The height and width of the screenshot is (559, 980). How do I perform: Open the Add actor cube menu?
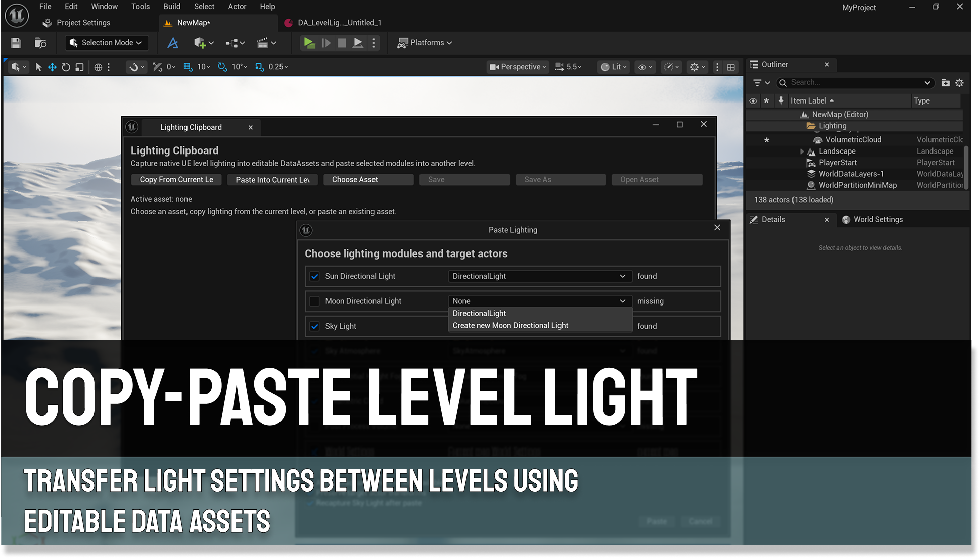pos(204,43)
